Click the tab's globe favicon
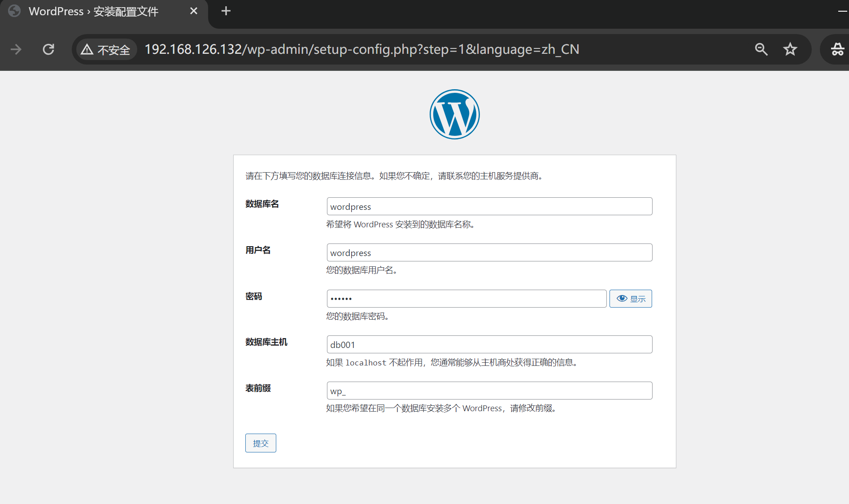The height and width of the screenshot is (504, 849). pyautogui.click(x=14, y=11)
